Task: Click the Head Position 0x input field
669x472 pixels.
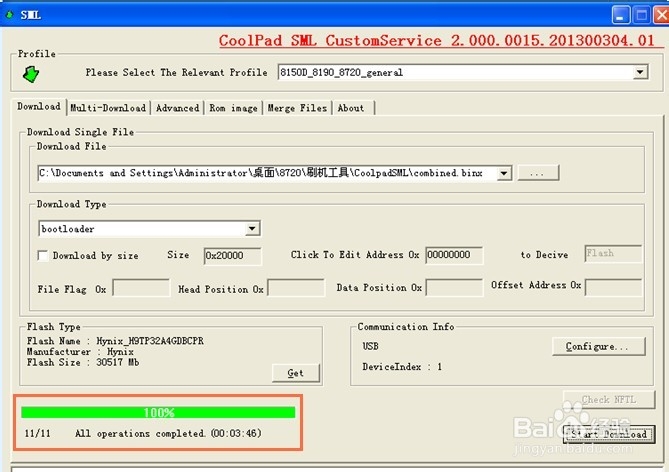Action: click(296, 288)
